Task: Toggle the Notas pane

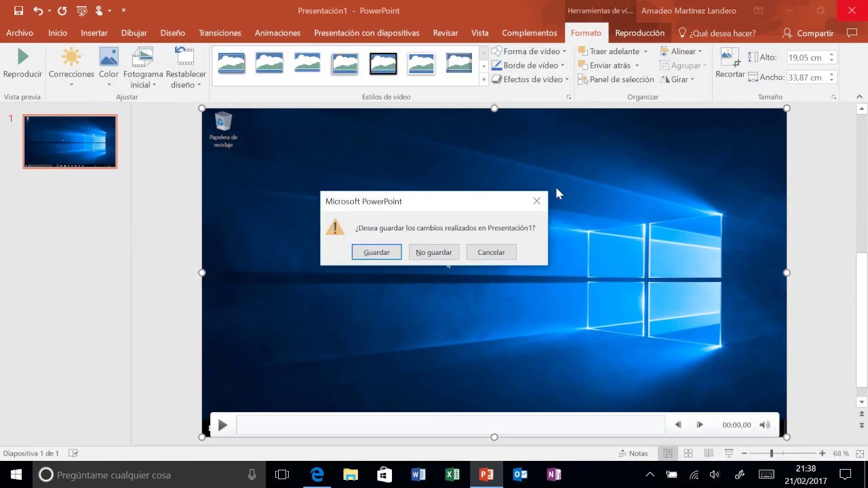Action: tap(633, 453)
